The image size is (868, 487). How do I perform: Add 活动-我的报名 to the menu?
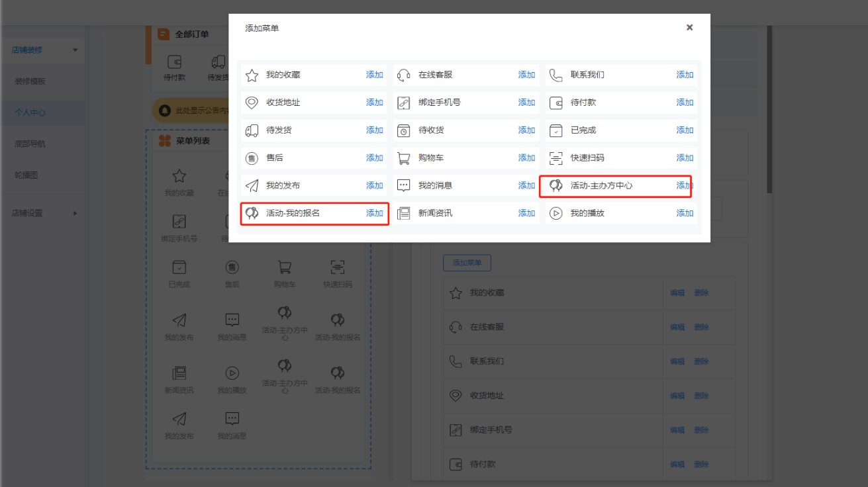pos(375,213)
